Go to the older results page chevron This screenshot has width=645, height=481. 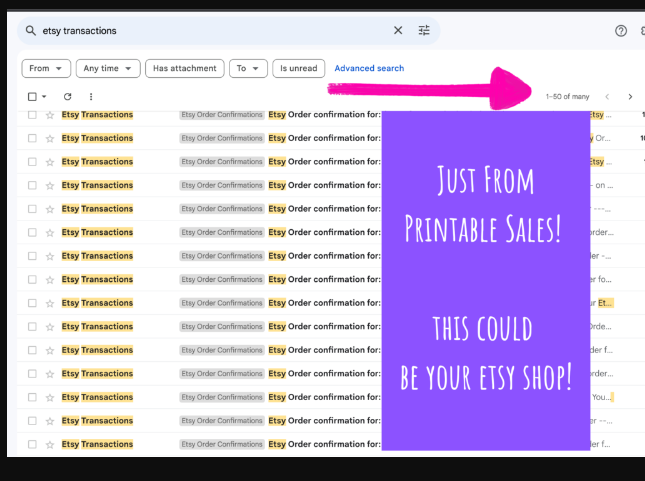point(630,97)
